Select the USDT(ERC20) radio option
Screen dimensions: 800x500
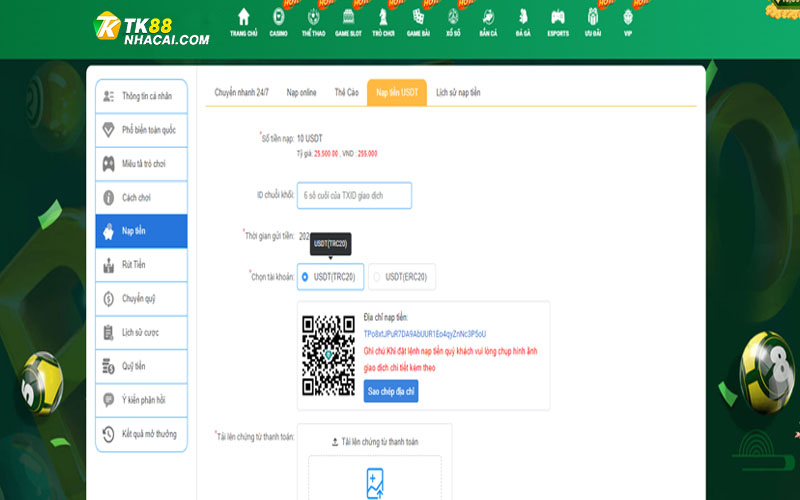click(402, 277)
